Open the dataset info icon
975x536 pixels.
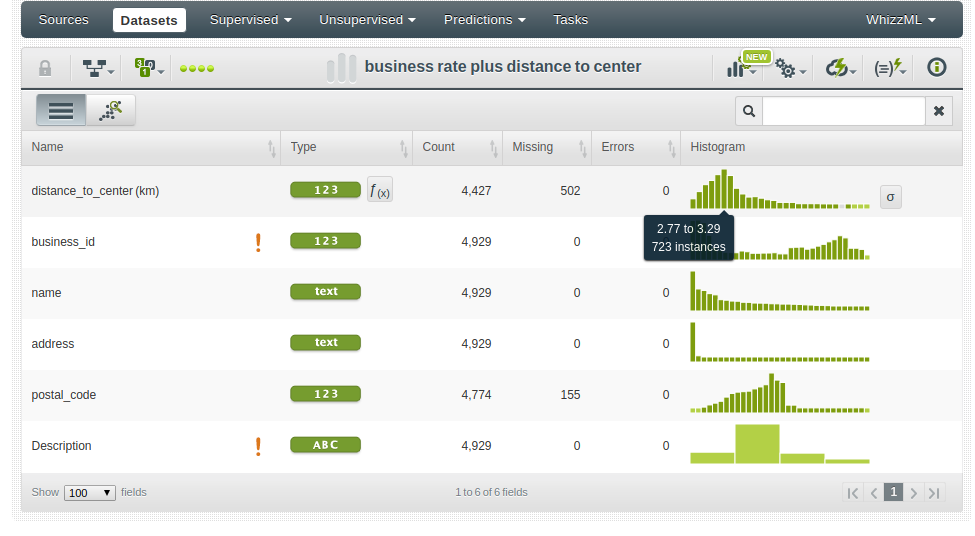tap(937, 68)
